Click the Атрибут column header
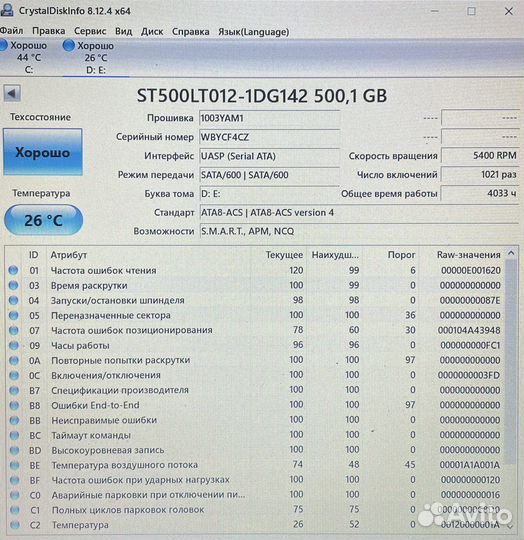Image resolution: width=524 pixels, height=540 pixels. (x=69, y=255)
